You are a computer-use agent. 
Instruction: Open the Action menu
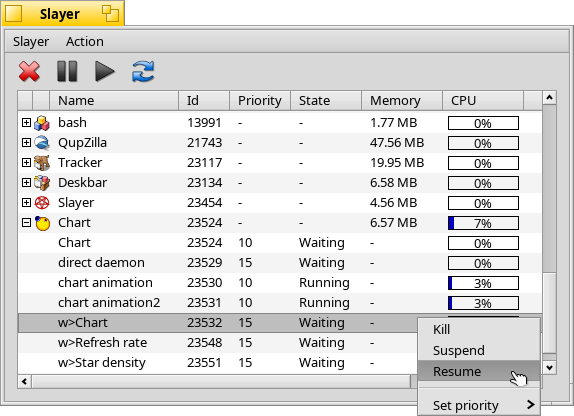tap(85, 41)
